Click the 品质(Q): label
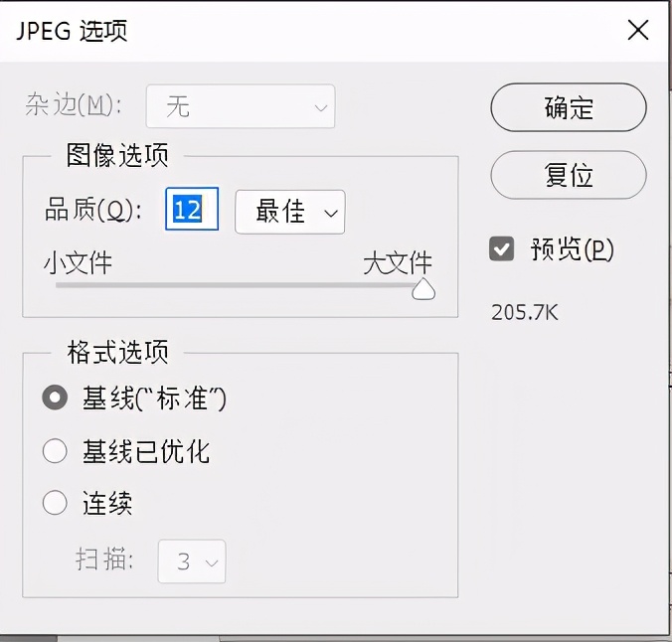The image size is (672, 642). point(94,211)
